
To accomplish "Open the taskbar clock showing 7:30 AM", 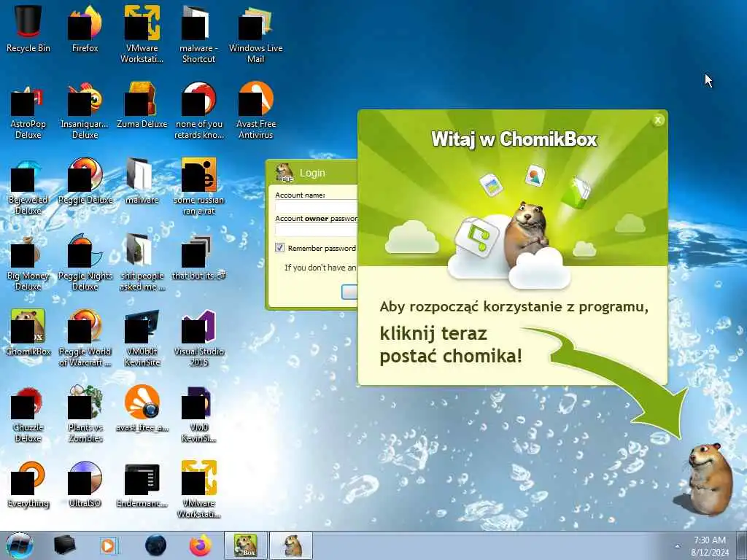I will (710, 545).
